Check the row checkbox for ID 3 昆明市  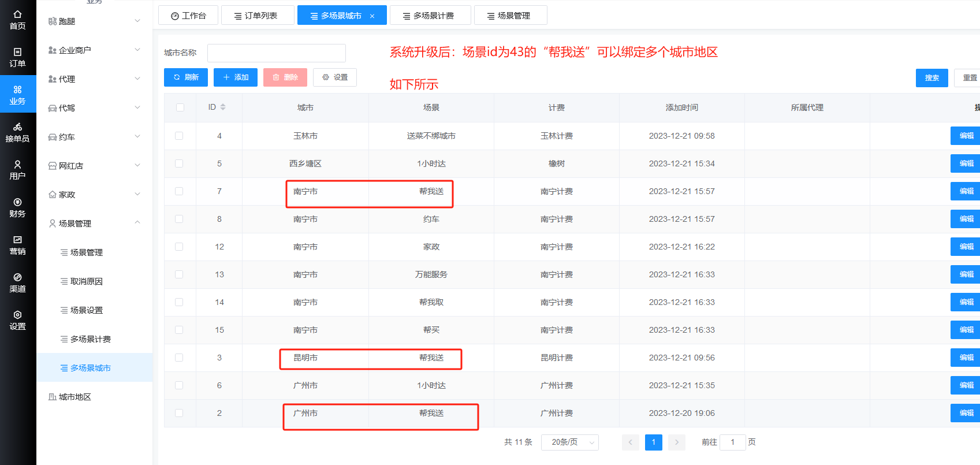(x=179, y=358)
